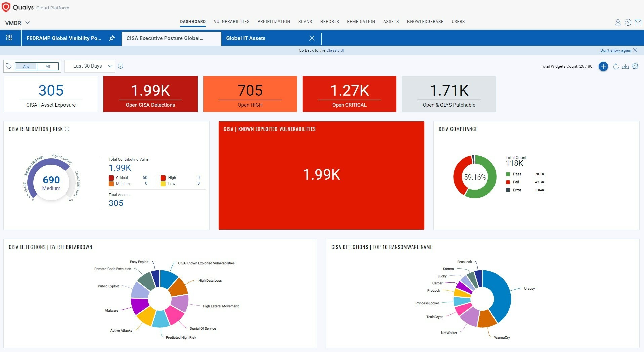This screenshot has width=644, height=352.
Task: Open the help question mark icon
Action: point(628,23)
